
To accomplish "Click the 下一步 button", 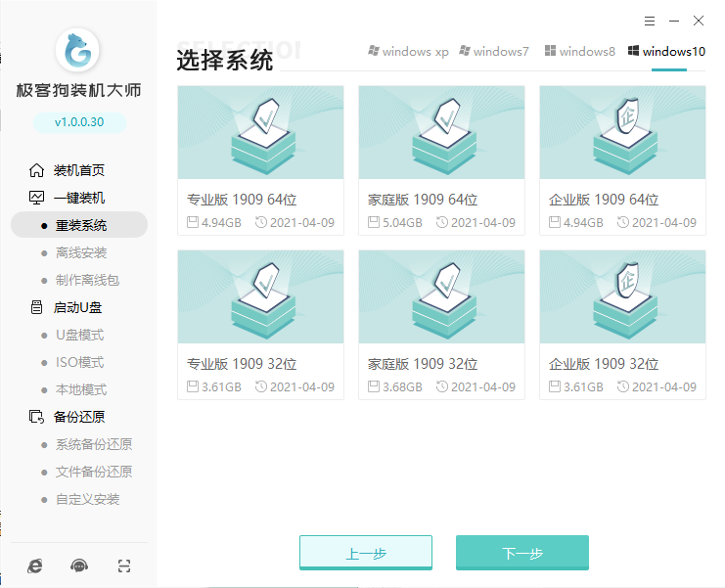I will pyautogui.click(x=522, y=553).
